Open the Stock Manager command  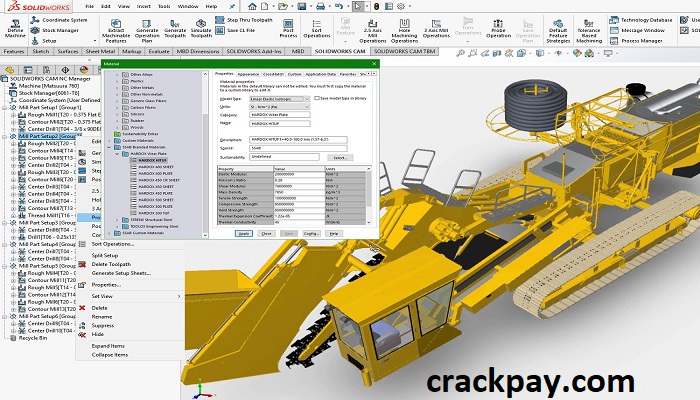pyautogui.click(x=55, y=30)
